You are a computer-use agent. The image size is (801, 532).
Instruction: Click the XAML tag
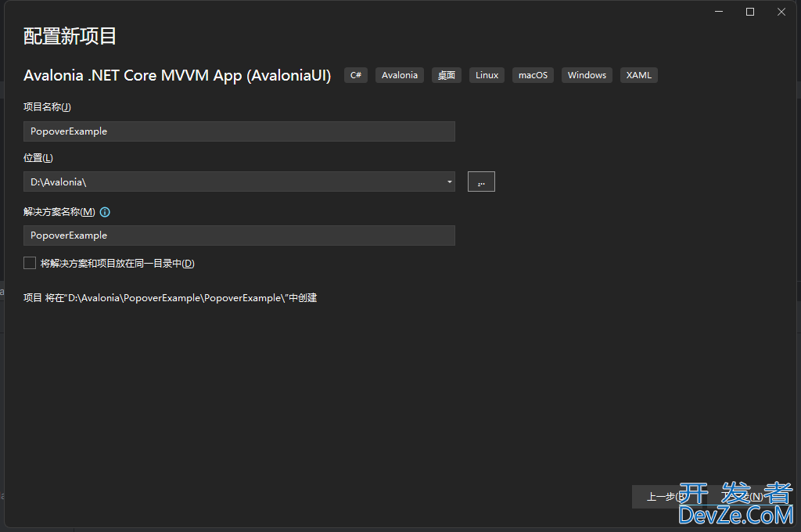click(639, 75)
